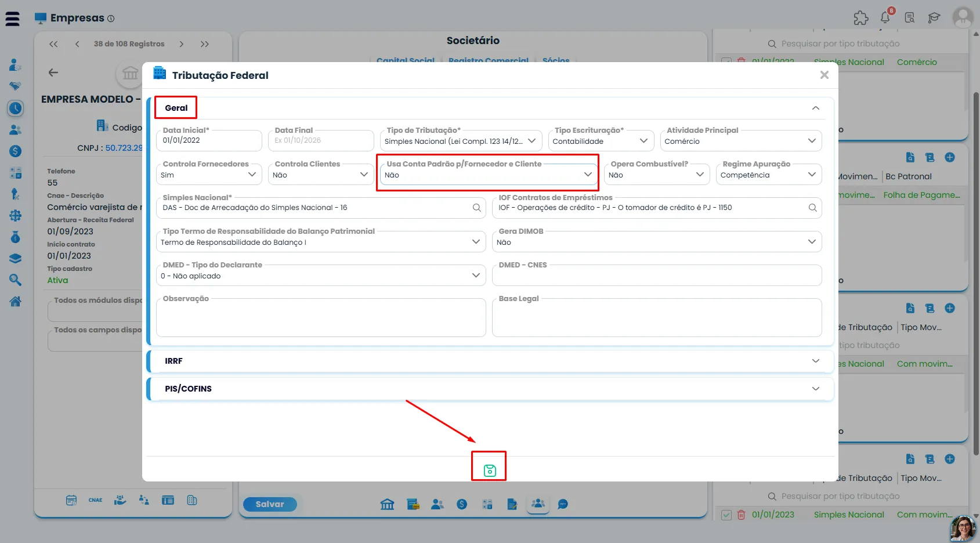Expand the PIS/COFINS section
The image size is (980, 543).
click(815, 389)
